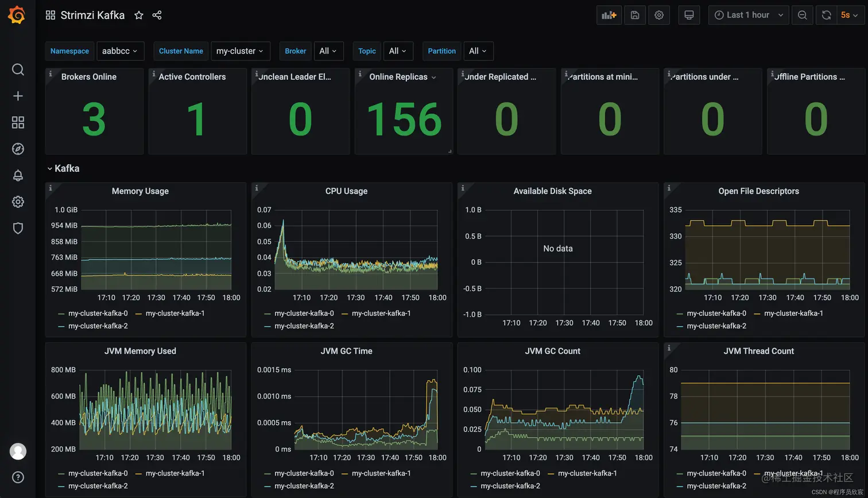
Task: Refresh the dashboard now
Action: pyautogui.click(x=826, y=16)
